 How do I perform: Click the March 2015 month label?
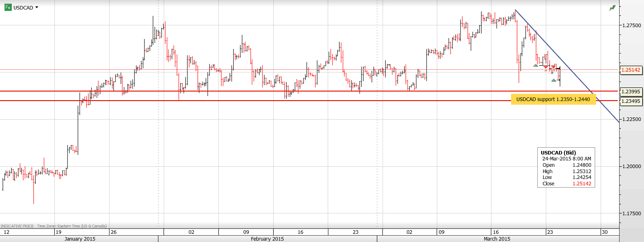(x=497, y=239)
